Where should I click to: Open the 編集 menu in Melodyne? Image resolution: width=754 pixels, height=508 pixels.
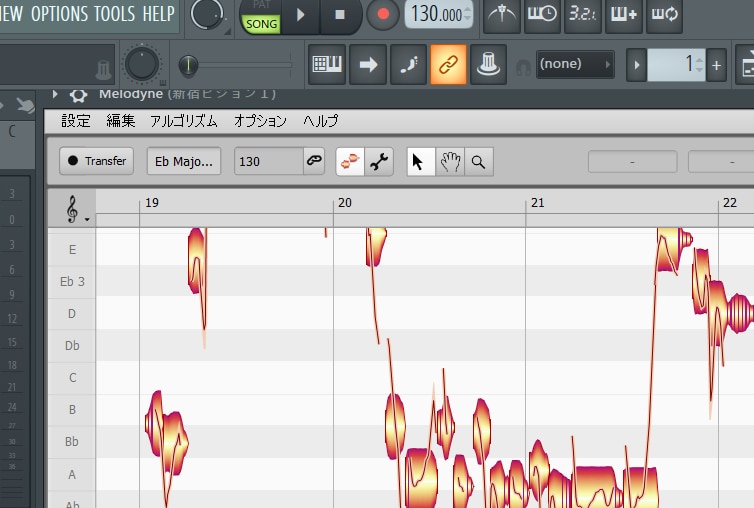point(121,121)
